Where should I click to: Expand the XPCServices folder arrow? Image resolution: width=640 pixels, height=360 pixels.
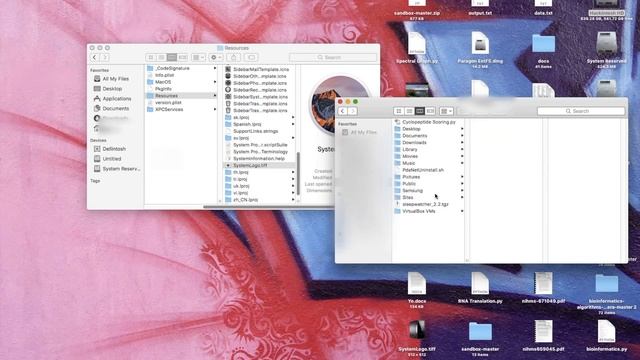pyautogui.click(x=215, y=109)
